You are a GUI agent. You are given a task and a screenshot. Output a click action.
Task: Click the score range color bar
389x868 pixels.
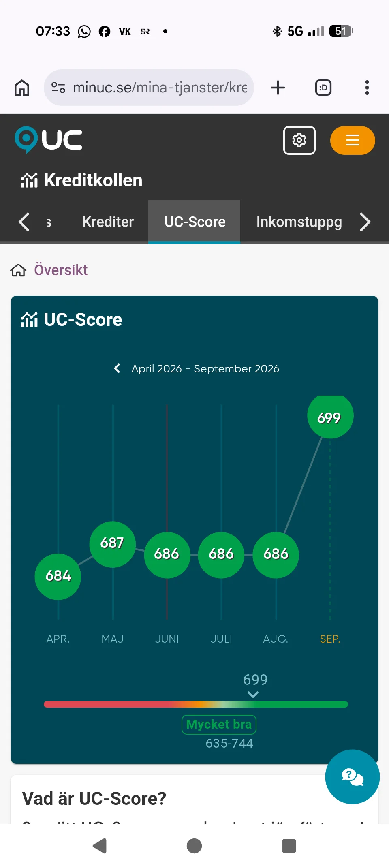point(196,704)
